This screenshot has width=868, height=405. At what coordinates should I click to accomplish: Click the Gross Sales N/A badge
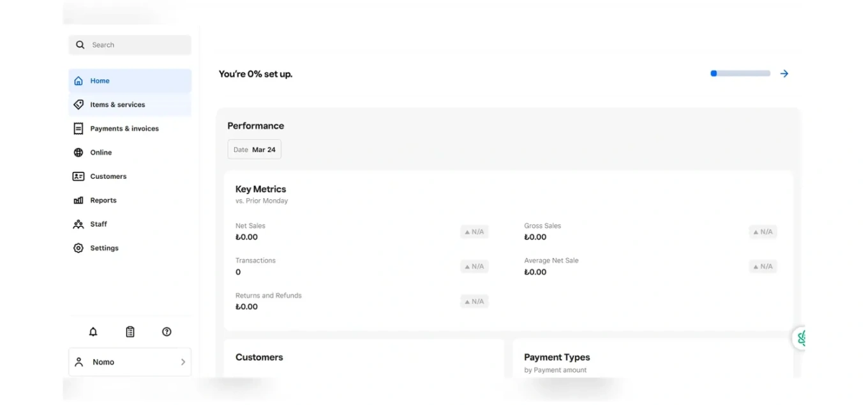click(x=763, y=232)
